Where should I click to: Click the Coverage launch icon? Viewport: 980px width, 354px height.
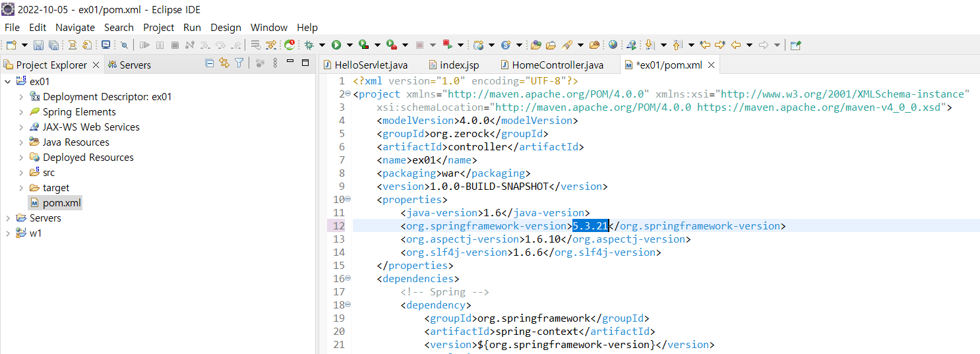tap(363, 45)
